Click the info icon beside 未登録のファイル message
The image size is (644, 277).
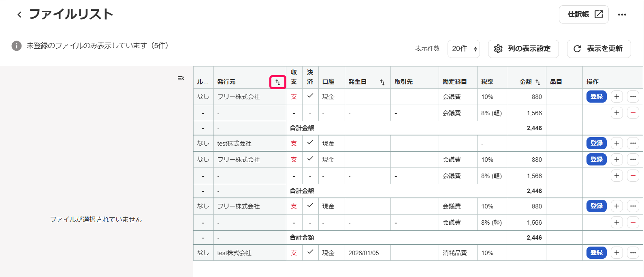(x=16, y=46)
